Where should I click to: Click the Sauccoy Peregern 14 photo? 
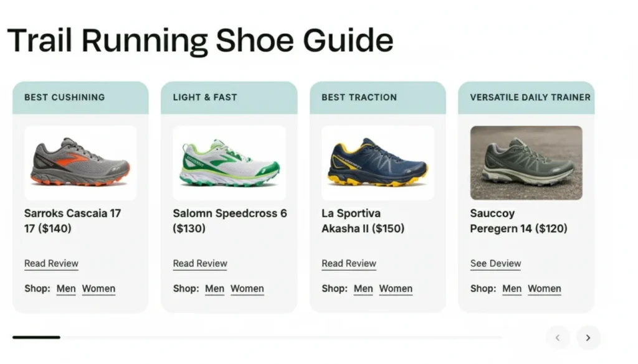click(526, 162)
